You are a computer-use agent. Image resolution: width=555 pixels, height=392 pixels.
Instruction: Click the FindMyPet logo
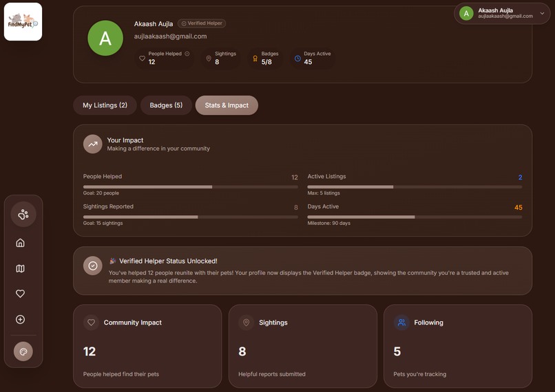pyautogui.click(x=23, y=21)
